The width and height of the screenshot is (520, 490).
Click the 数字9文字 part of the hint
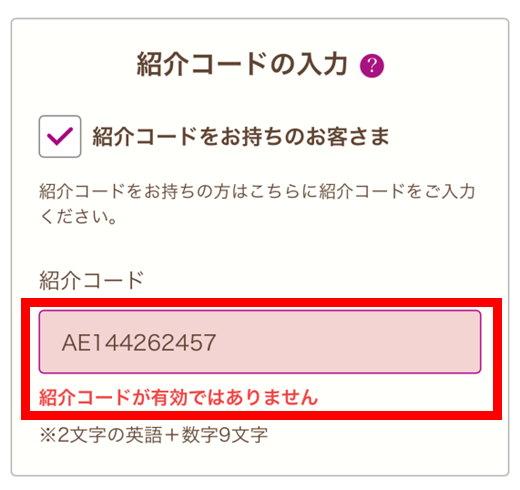(225, 435)
